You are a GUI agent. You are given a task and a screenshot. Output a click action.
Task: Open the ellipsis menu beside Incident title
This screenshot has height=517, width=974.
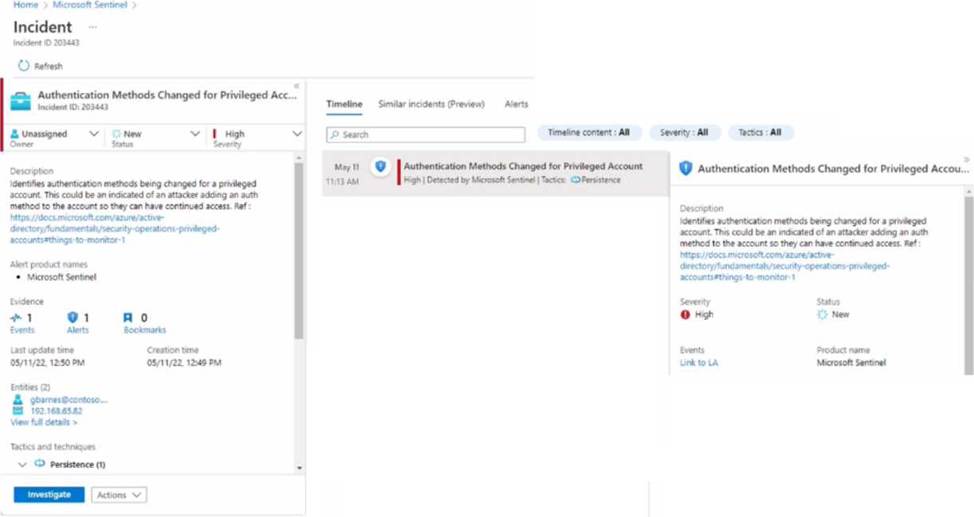[93, 27]
